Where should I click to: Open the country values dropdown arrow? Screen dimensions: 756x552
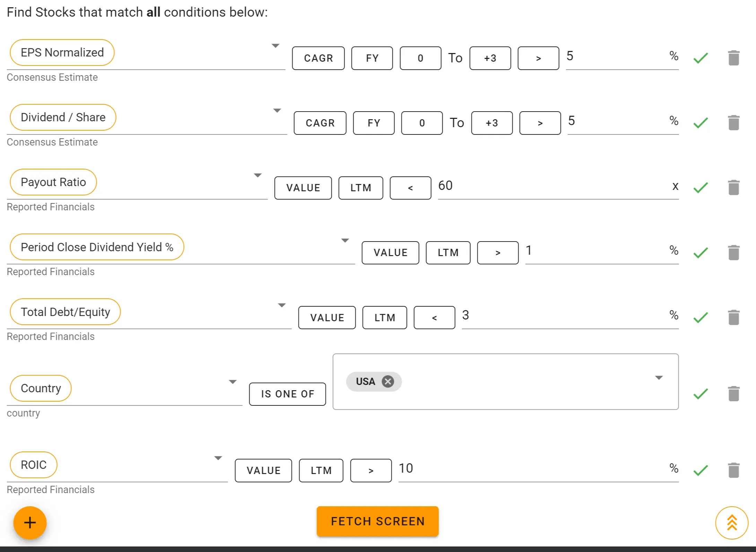[659, 378]
